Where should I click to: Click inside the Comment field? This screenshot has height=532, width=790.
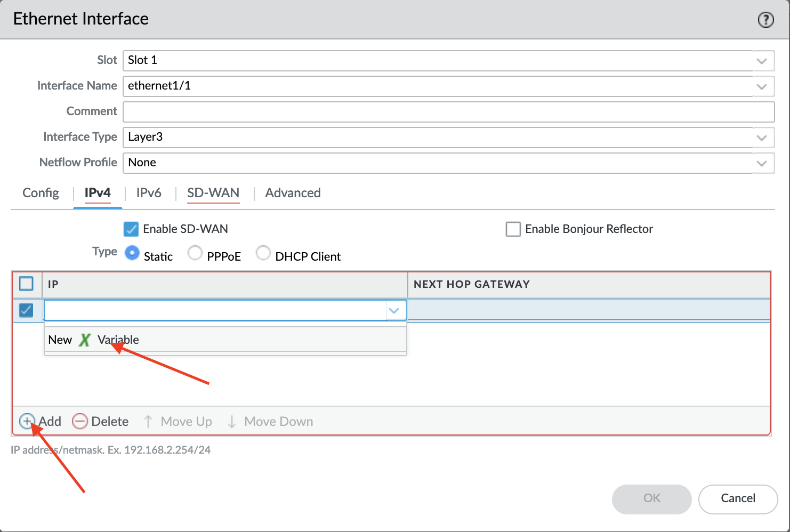point(373,112)
